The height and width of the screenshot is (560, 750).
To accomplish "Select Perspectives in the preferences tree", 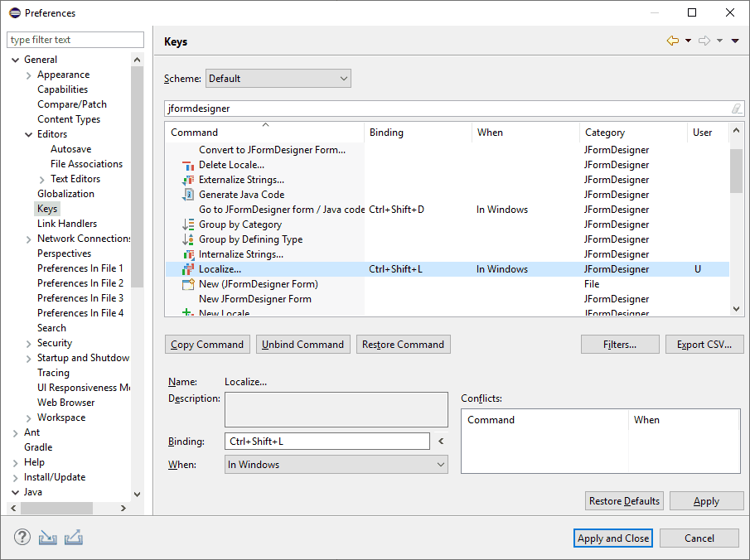I will [64, 253].
